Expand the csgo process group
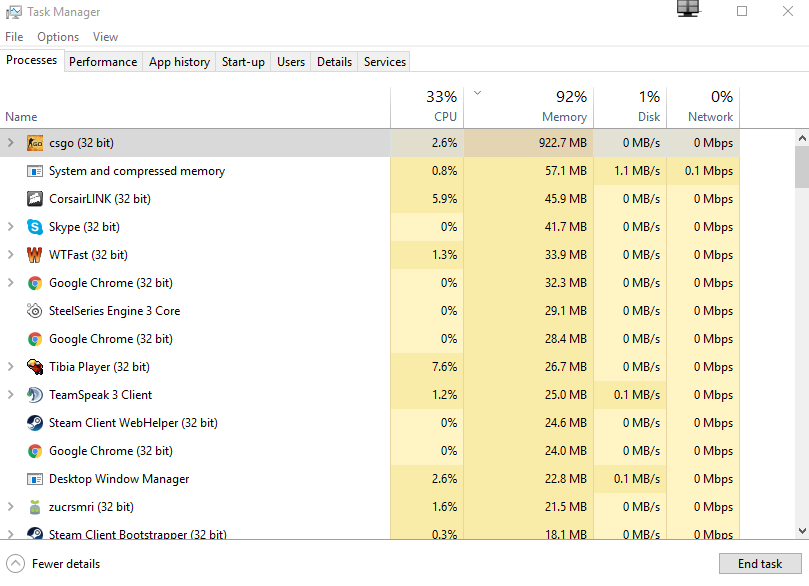Image resolution: width=809 pixels, height=586 pixels. [10, 143]
